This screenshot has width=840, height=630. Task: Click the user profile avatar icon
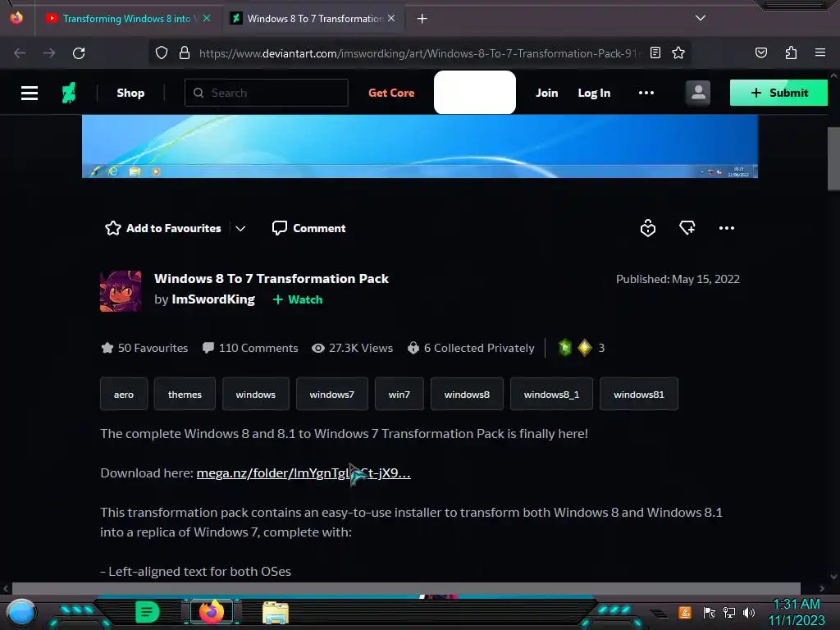tap(697, 93)
